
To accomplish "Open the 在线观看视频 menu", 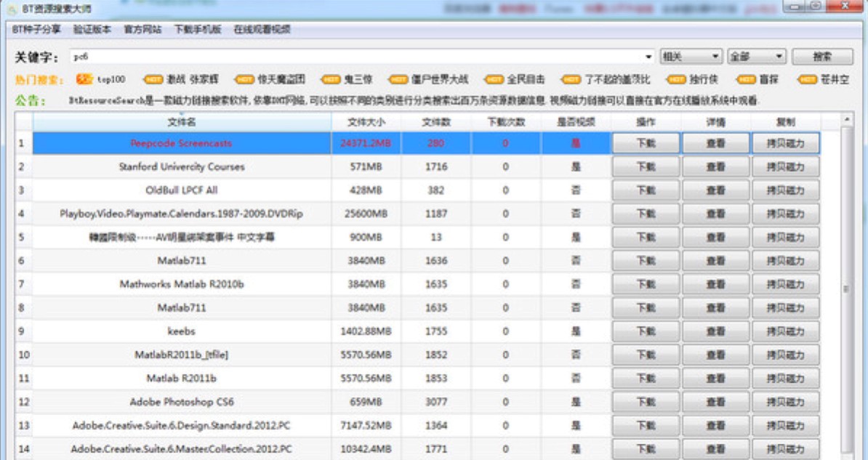I will (262, 30).
